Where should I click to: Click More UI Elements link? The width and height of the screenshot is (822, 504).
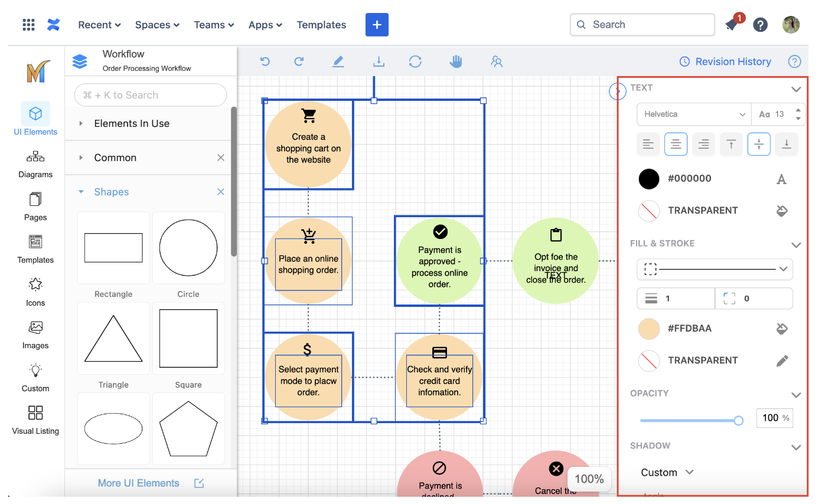[139, 483]
